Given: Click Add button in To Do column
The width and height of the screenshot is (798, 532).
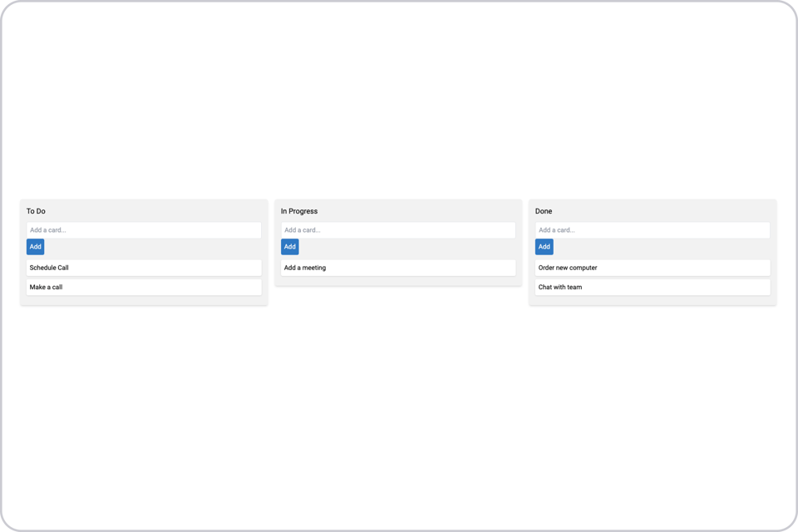Looking at the screenshot, I should (35, 247).
